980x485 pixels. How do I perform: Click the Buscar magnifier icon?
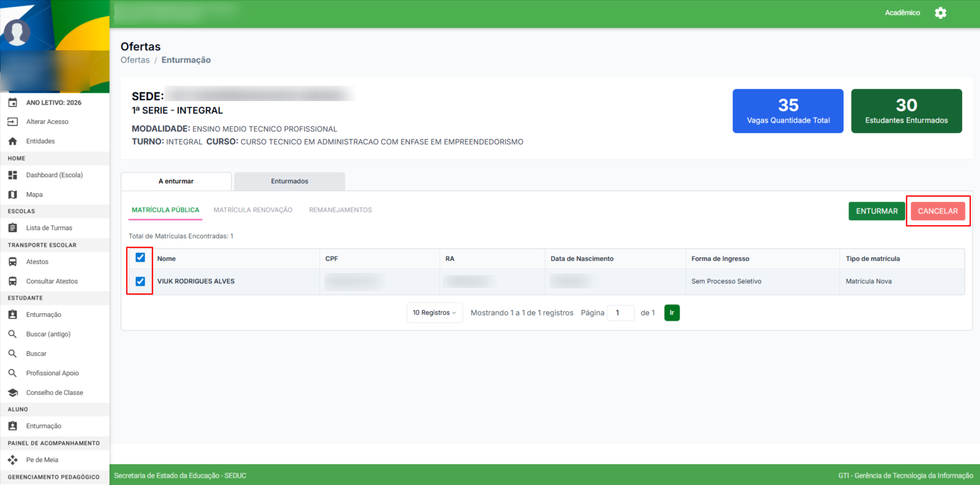13,354
